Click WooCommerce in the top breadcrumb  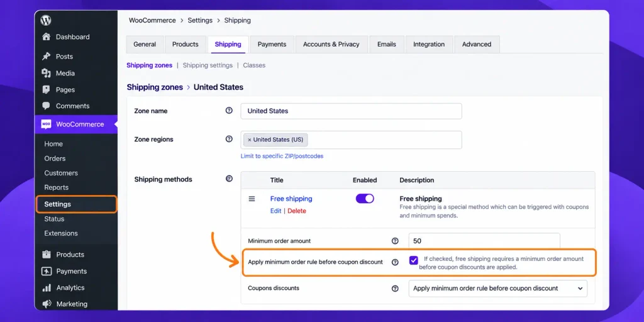[x=152, y=20]
